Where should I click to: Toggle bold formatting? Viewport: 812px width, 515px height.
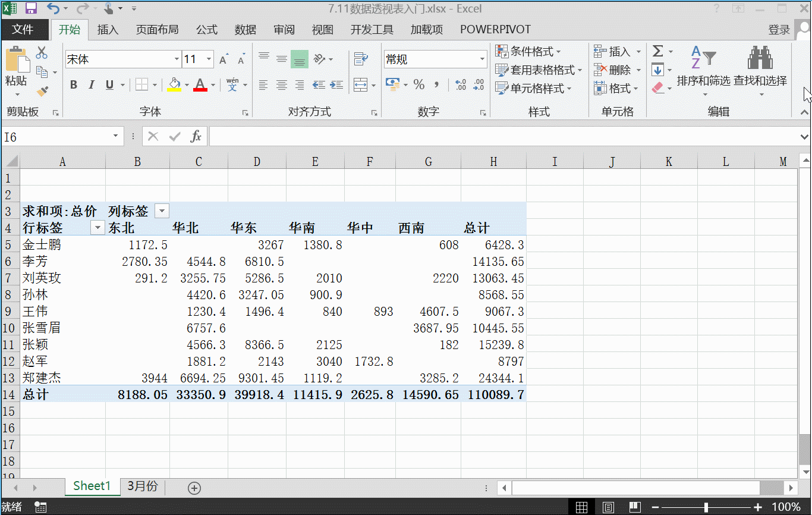click(73, 84)
